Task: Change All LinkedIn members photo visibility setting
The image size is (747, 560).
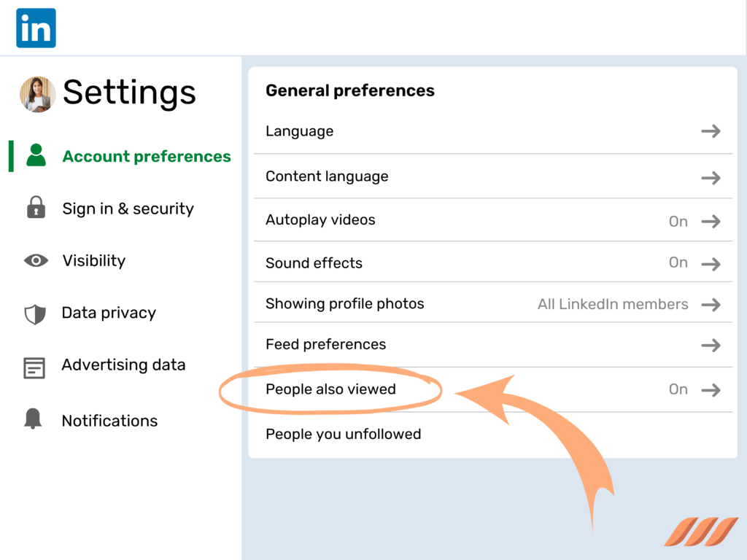Action: [x=613, y=304]
